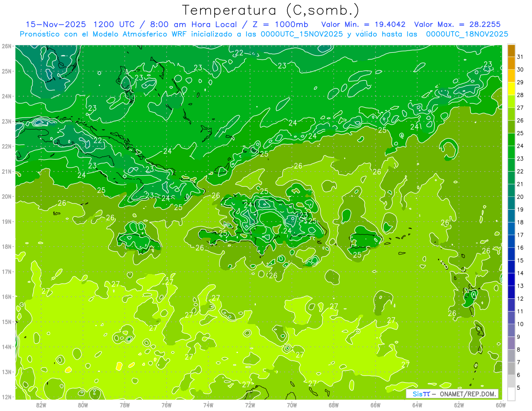Image resolution: width=532 pixels, height=411 pixels.
Task: Click the 68W longitude axis label
Action: (x=334, y=405)
